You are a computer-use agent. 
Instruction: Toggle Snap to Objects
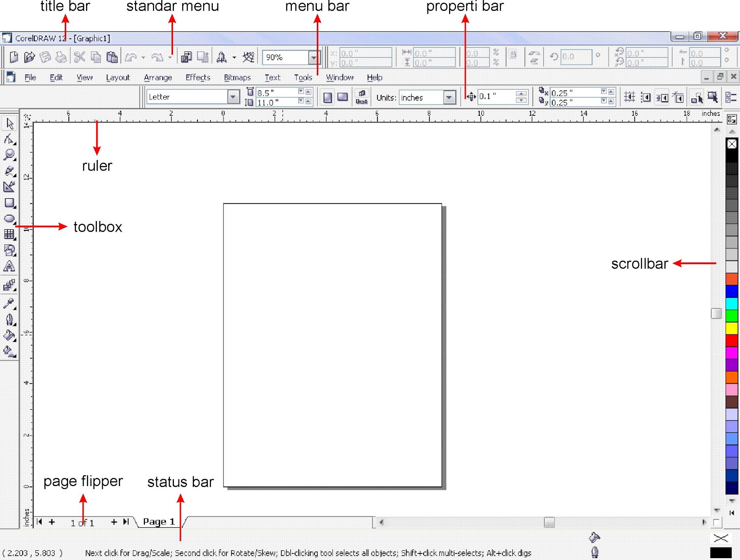click(662, 97)
